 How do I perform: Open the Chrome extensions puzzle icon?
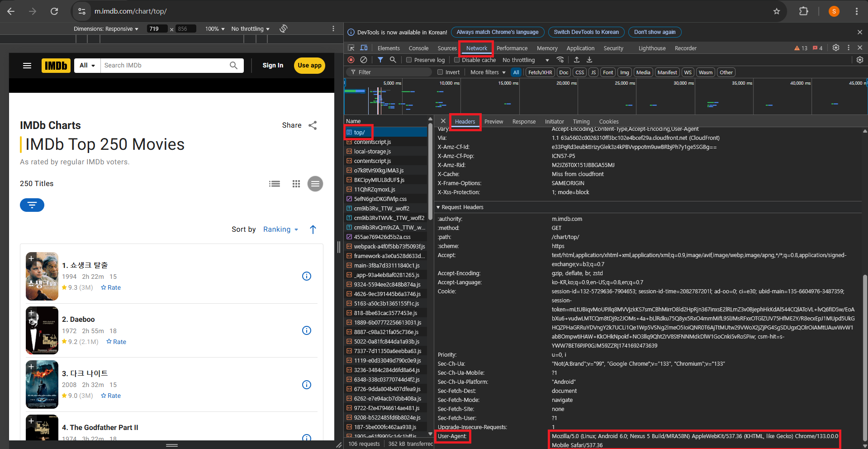coord(804,11)
